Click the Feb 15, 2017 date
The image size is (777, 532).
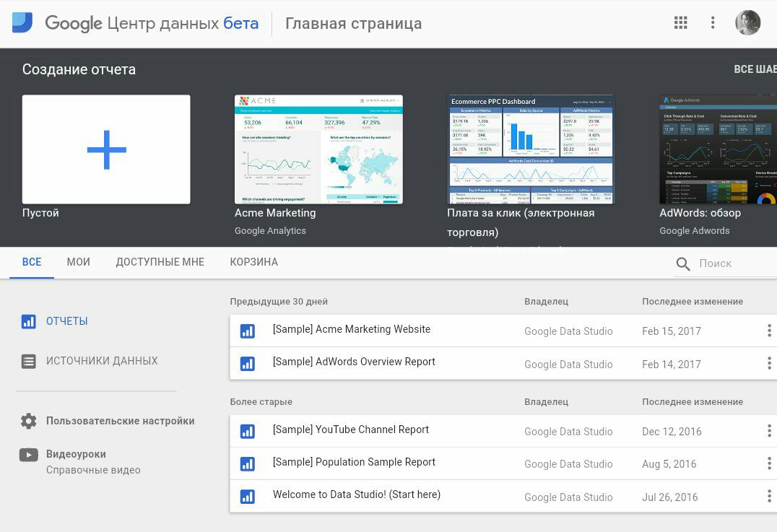coord(672,331)
